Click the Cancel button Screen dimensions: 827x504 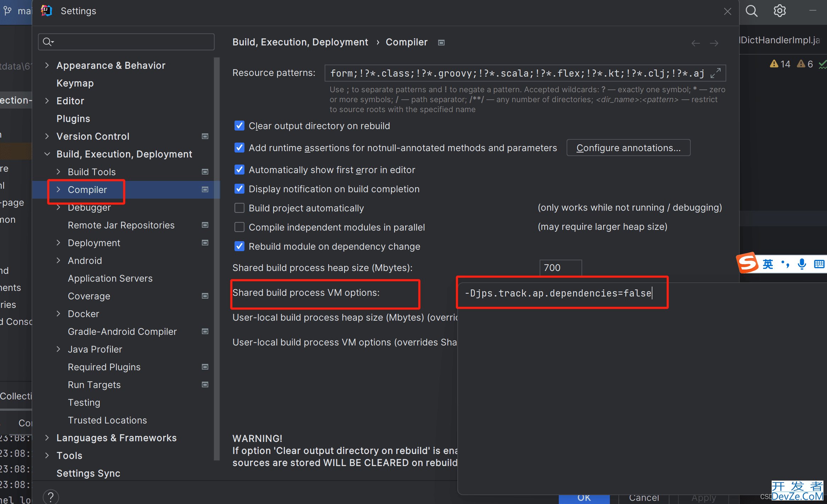coord(644,498)
